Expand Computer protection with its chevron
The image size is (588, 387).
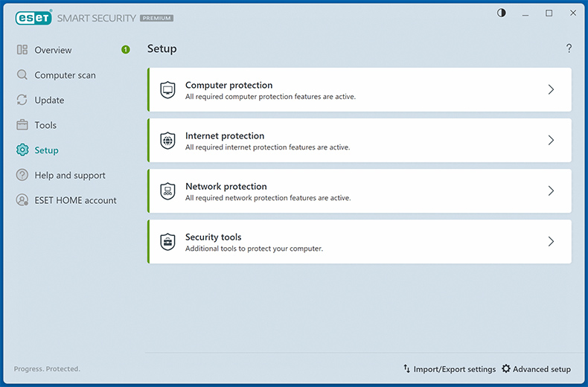(x=551, y=90)
